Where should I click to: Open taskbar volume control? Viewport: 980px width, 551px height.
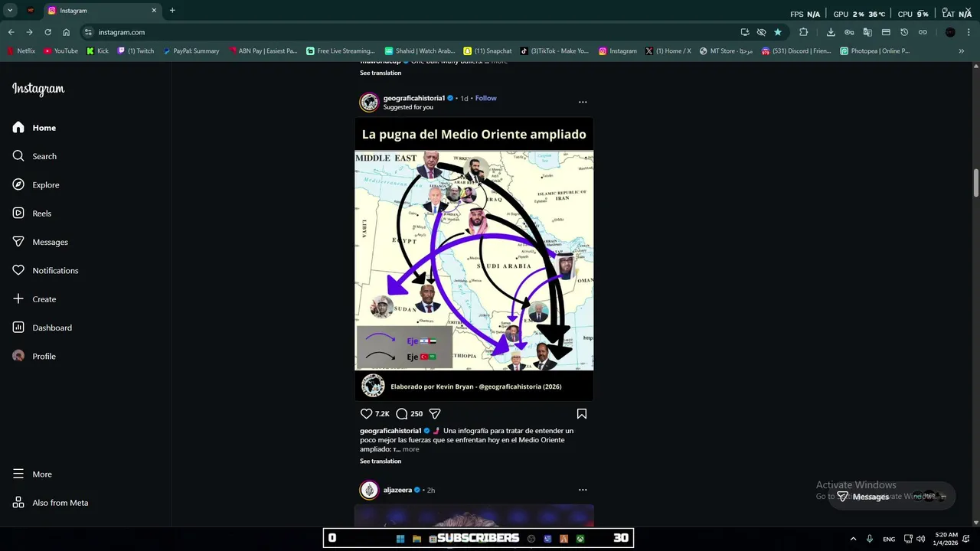[x=920, y=539]
